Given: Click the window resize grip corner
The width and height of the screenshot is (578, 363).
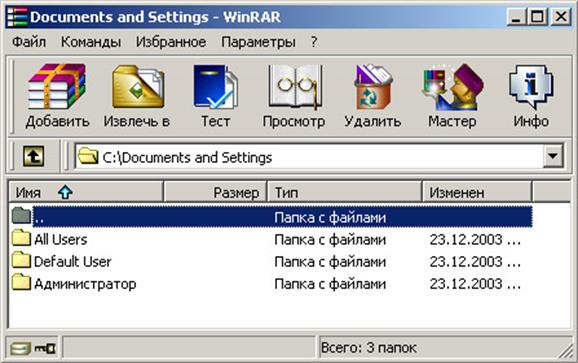Looking at the screenshot, I should click(565, 352).
